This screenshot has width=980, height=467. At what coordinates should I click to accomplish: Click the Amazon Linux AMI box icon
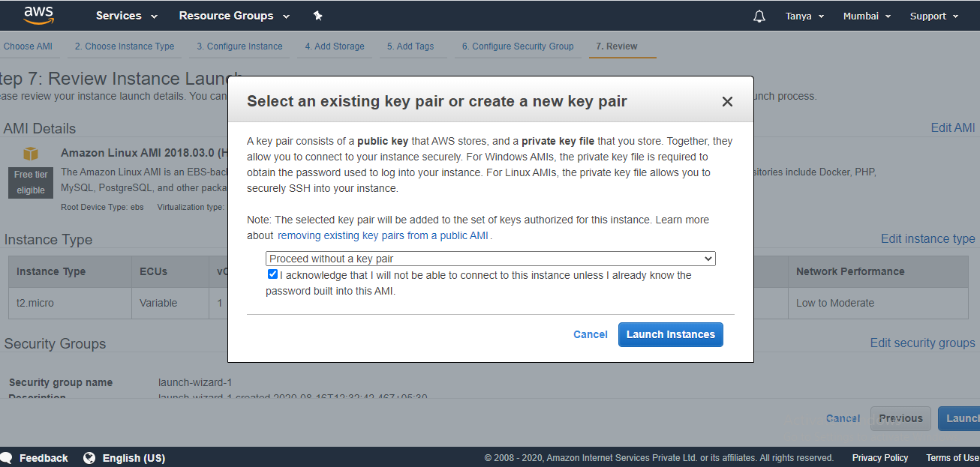click(x=31, y=154)
